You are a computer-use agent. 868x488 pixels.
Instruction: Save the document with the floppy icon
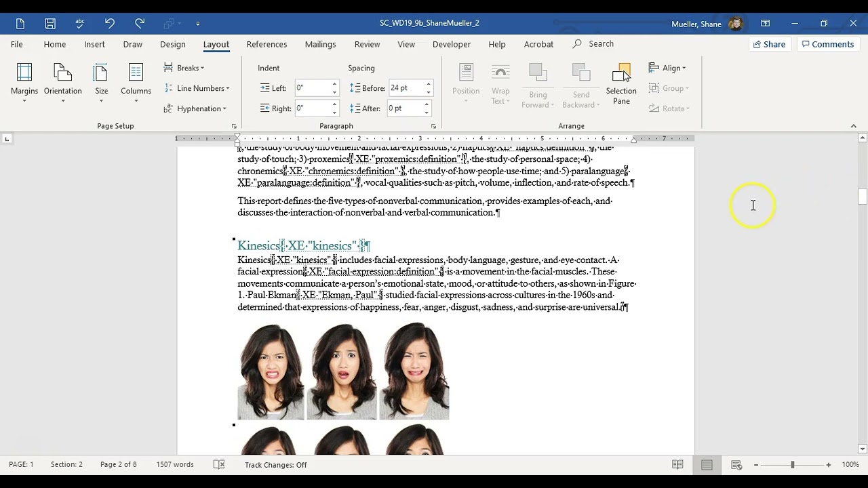click(x=50, y=24)
